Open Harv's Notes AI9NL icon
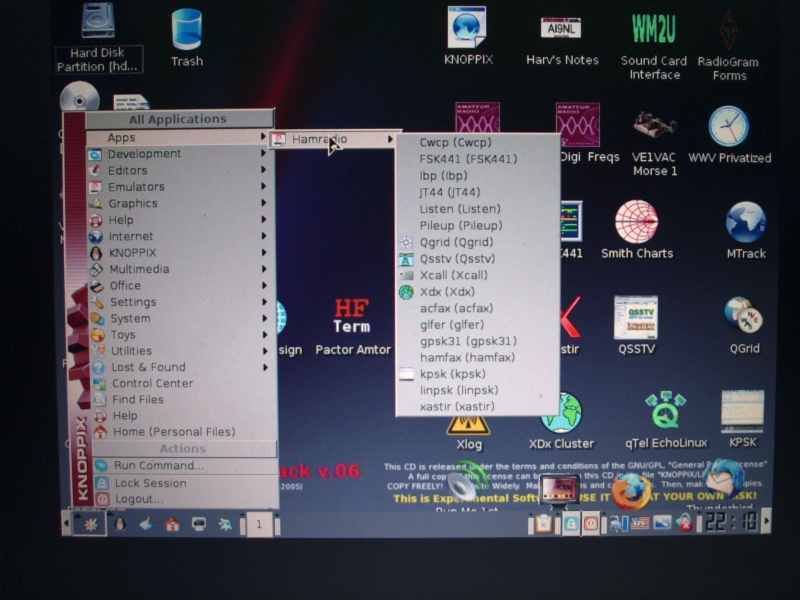This screenshot has width=800, height=600. click(x=562, y=40)
